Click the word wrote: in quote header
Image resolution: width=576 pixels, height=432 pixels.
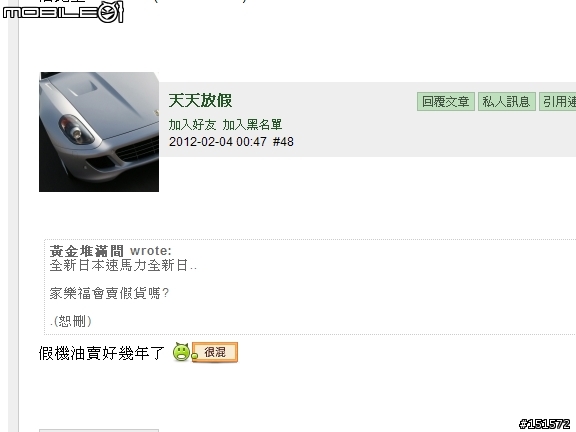tap(151, 251)
